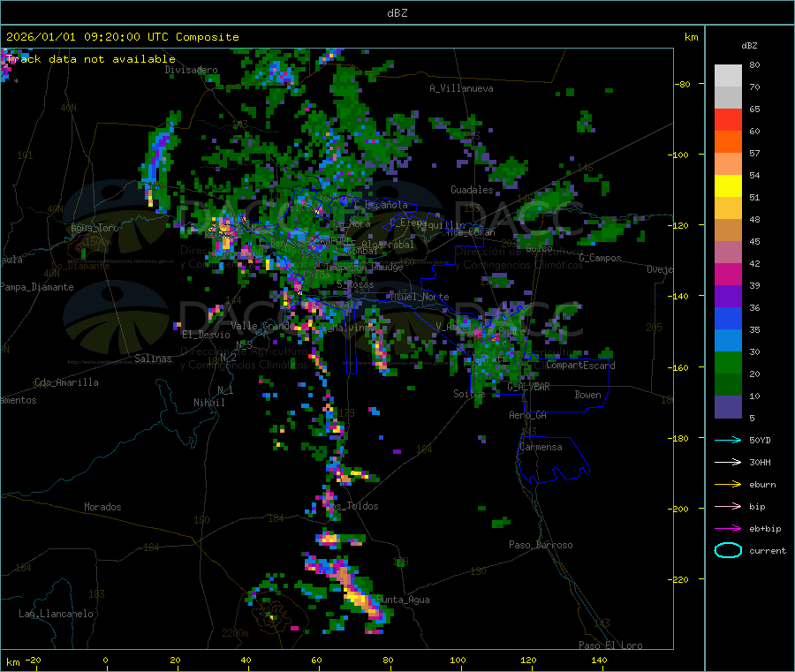Click the white 30HM arrow legend icon
The height and width of the screenshot is (672, 795).
728,462
